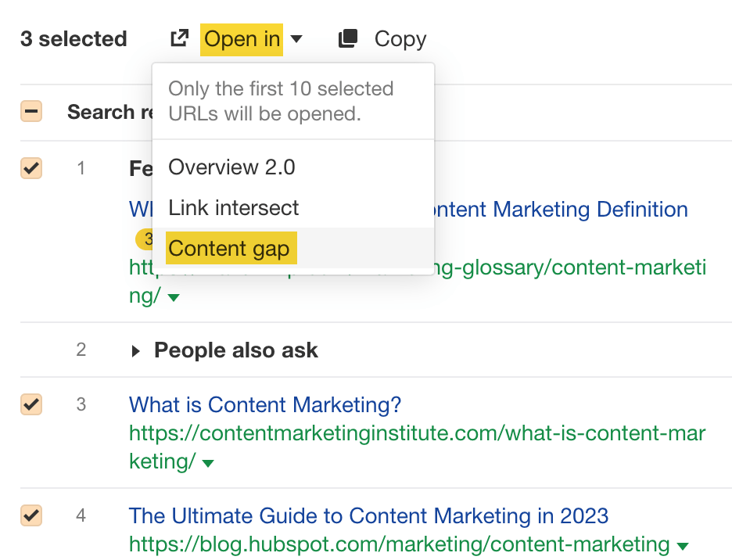732x560 pixels.
Task: Open caret menu after first result's URL
Action: tap(174, 298)
